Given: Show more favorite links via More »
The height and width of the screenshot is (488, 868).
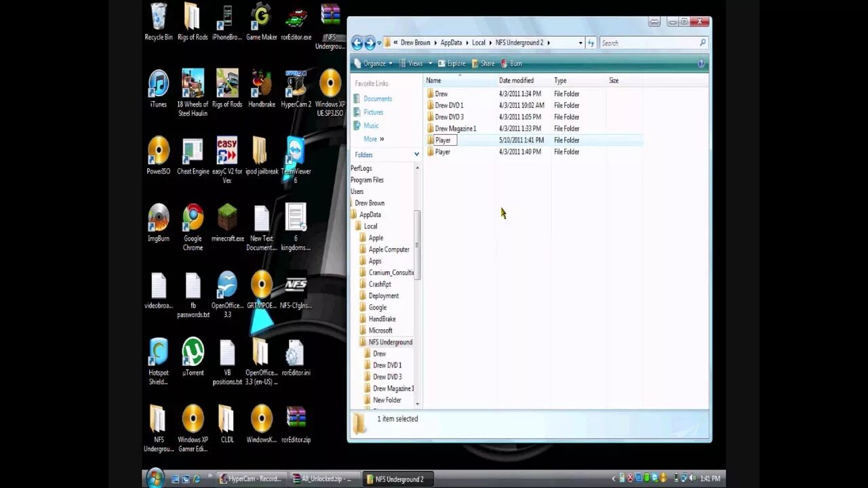Looking at the screenshot, I should click(374, 139).
